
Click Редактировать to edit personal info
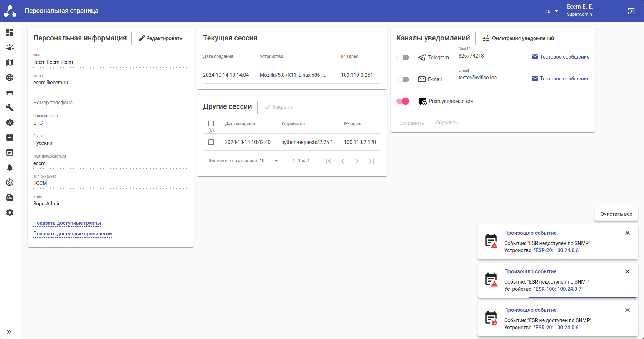coord(160,38)
